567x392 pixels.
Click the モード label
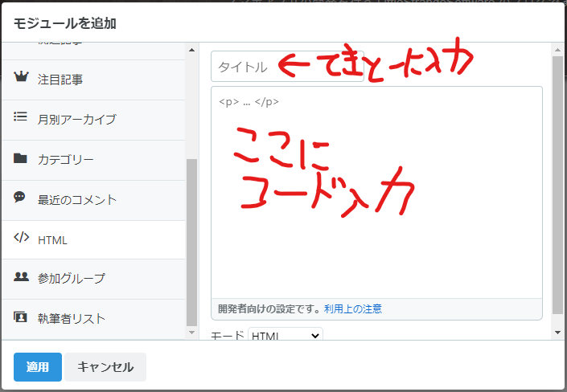[228, 336]
